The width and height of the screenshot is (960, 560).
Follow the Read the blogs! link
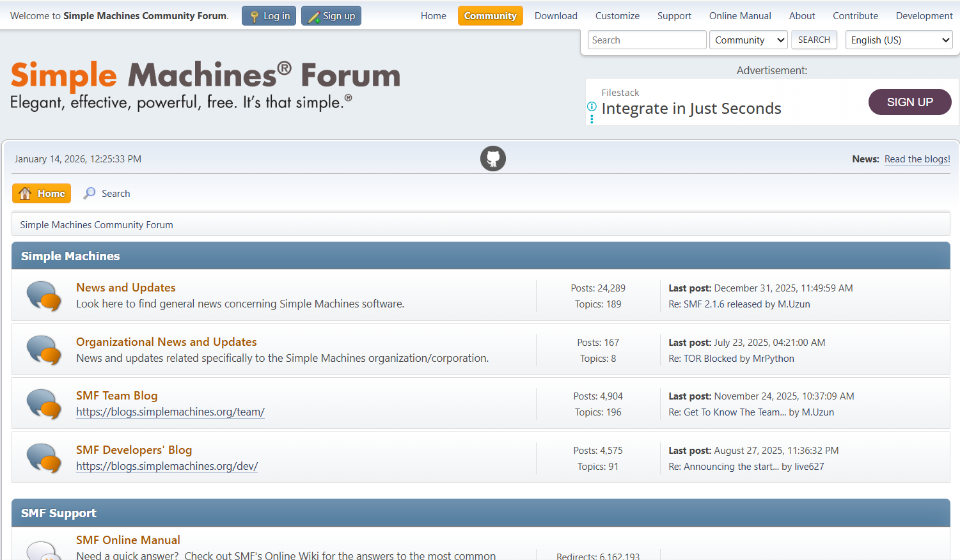click(917, 159)
